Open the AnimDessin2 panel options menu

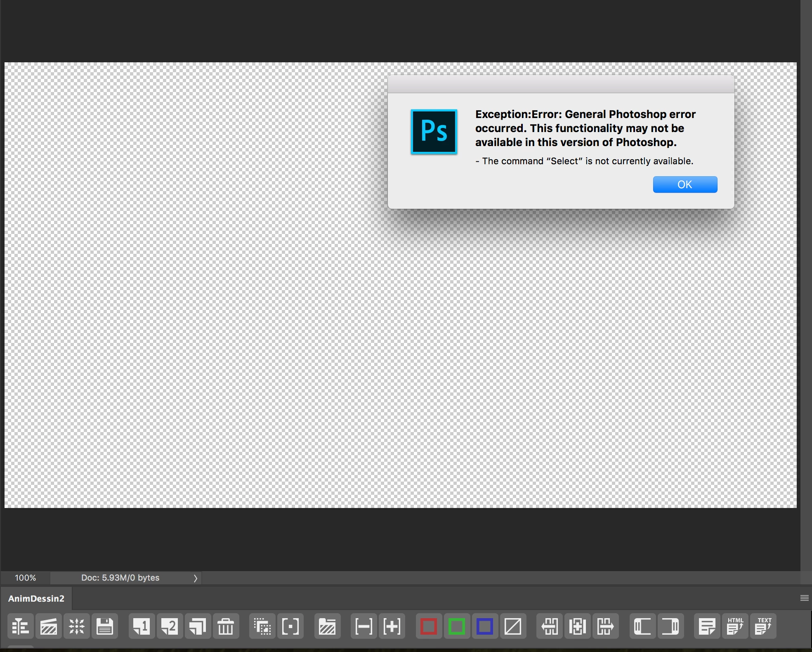tap(804, 598)
